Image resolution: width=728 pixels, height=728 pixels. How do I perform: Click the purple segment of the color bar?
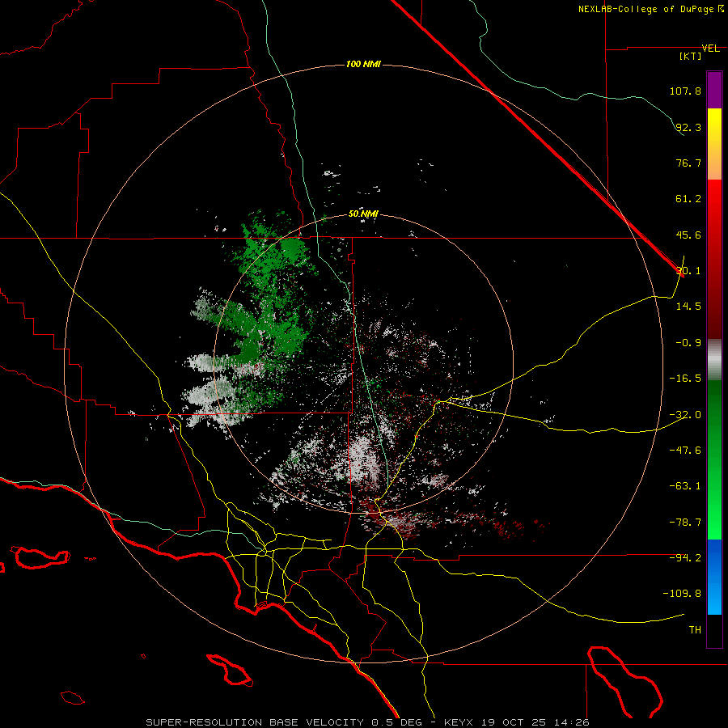point(714,90)
